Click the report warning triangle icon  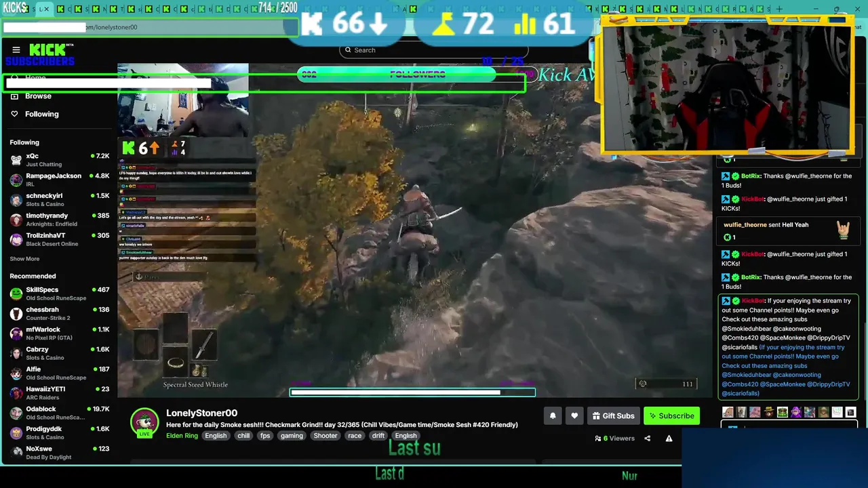pyautogui.click(x=669, y=439)
